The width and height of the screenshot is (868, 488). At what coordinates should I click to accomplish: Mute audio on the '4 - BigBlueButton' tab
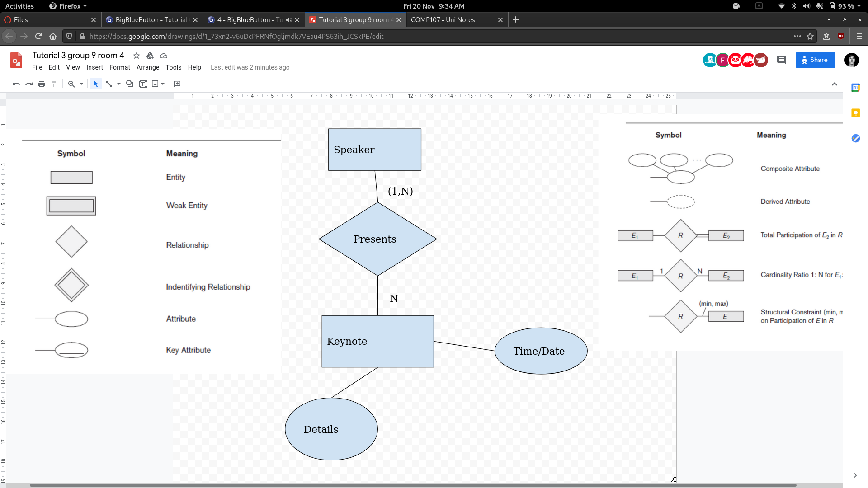pos(289,20)
